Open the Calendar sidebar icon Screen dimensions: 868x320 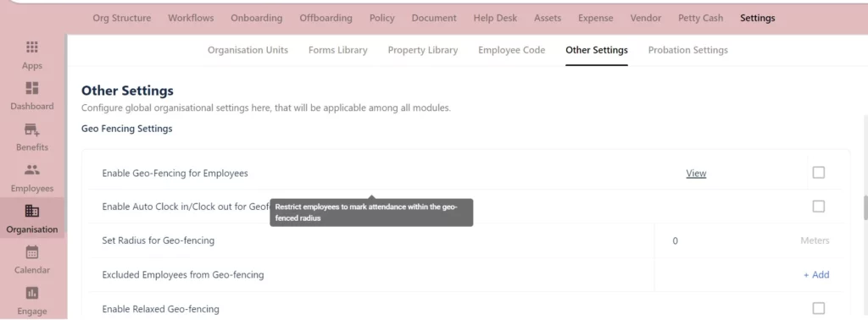32,252
